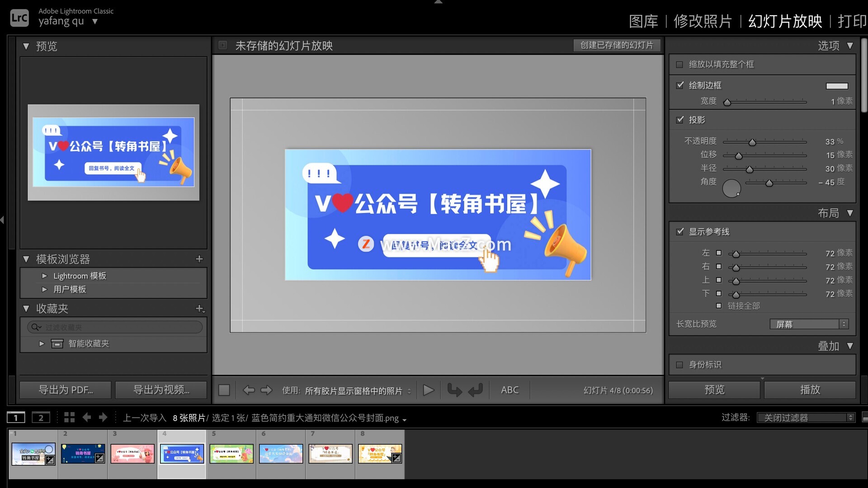This screenshot has height=488, width=868.
Task: Open the border color swatch
Action: pos(837,86)
